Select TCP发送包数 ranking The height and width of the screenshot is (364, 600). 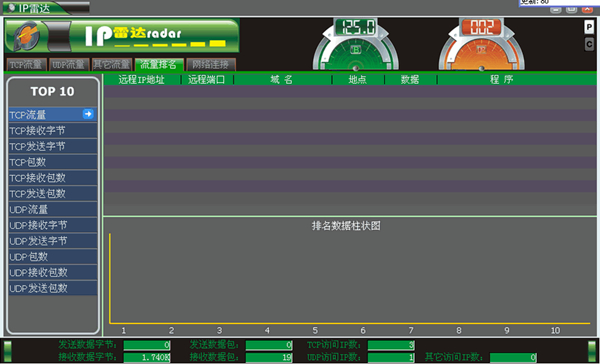pyautogui.click(x=53, y=193)
